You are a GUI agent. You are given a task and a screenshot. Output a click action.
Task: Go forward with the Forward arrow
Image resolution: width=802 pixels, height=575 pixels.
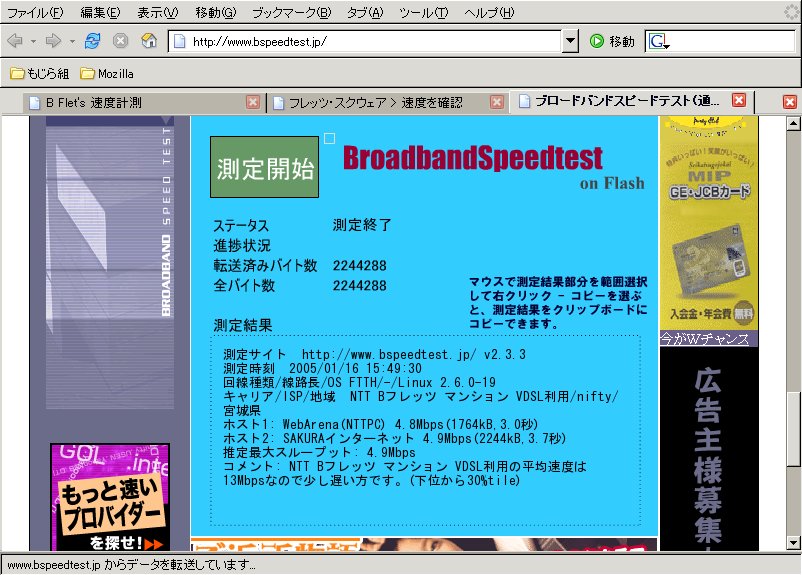pyautogui.click(x=53, y=40)
